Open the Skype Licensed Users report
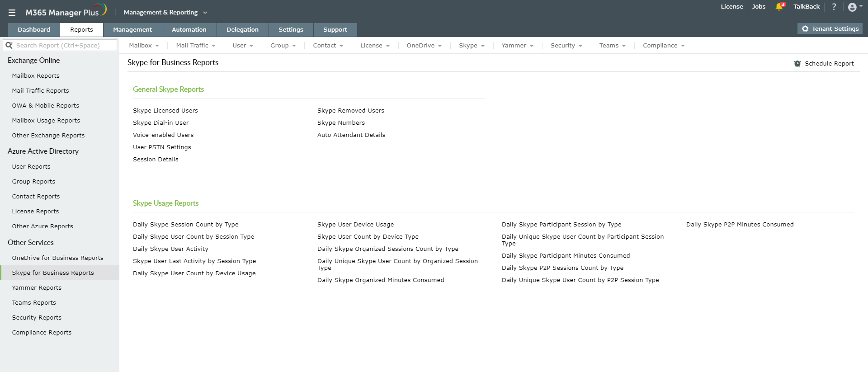 [x=165, y=111]
